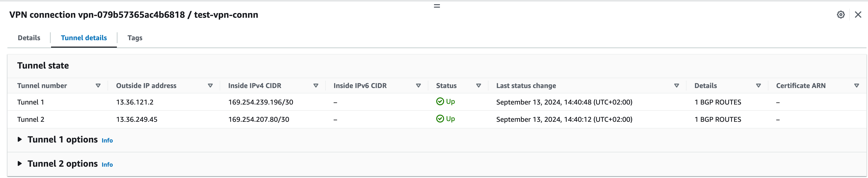Screen dimensions: 868x178
Task: Select the Tunnel 1 row
Action: (x=31, y=102)
